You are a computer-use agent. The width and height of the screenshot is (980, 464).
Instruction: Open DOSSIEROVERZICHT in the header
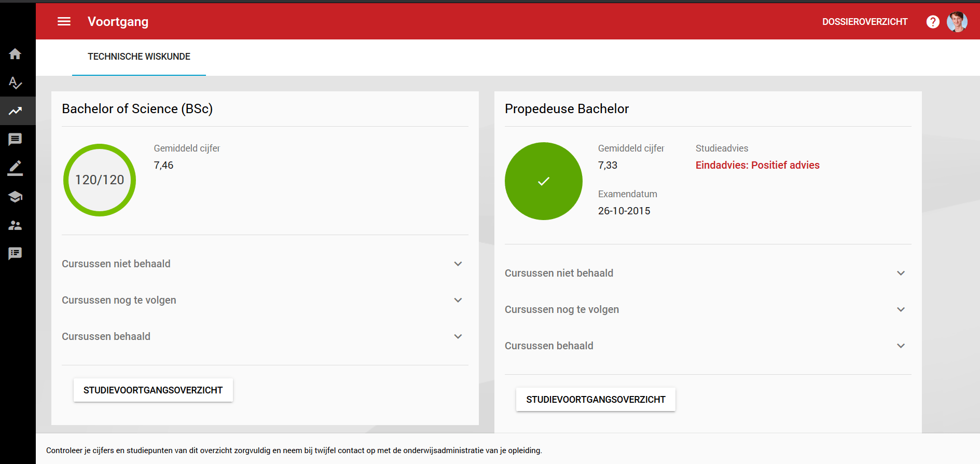click(x=865, y=22)
